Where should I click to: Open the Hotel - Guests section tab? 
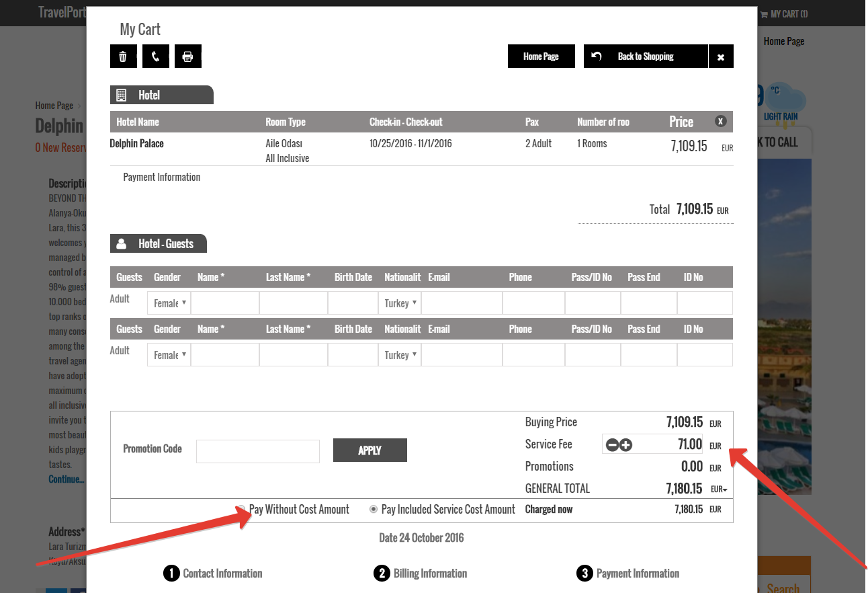pos(159,243)
